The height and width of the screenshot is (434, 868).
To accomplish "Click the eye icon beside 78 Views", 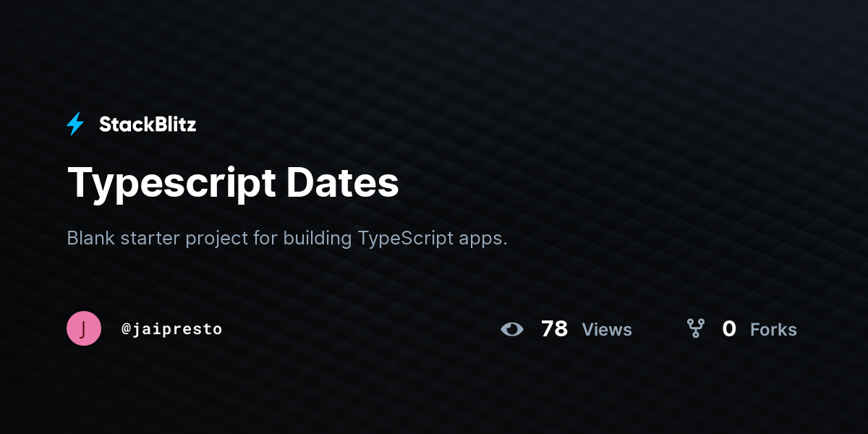I will coord(512,330).
